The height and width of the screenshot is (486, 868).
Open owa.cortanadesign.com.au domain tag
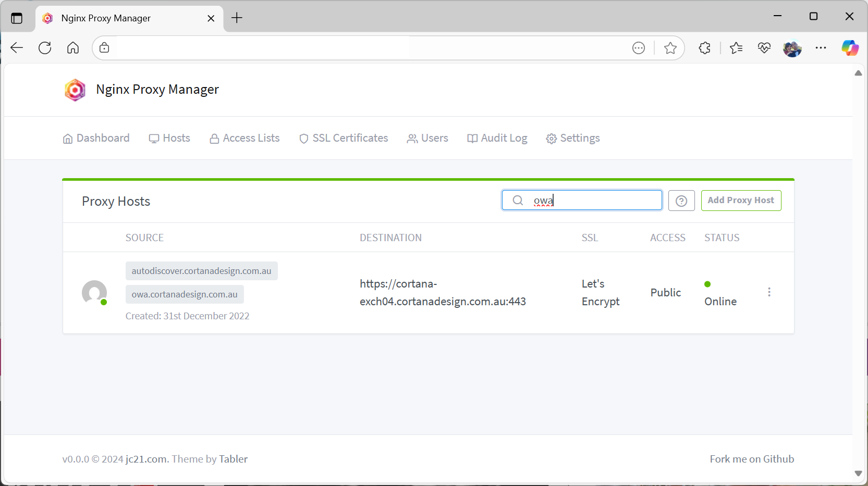(185, 294)
